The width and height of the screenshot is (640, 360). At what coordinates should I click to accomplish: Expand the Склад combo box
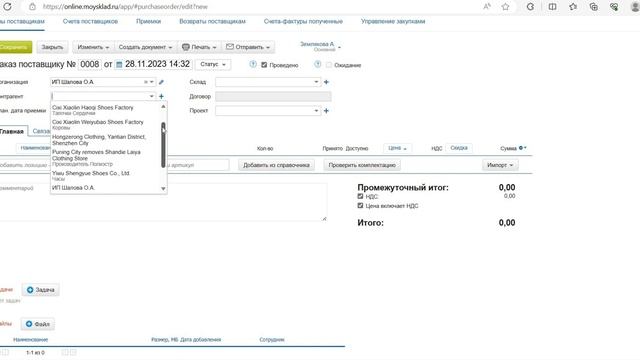pyautogui.click(x=316, y=82)
